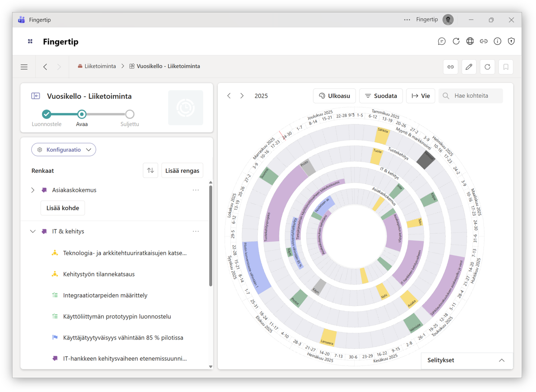Open the Konfiguraatio dropdown
This screenshot has width=536, height=392.
64,150
